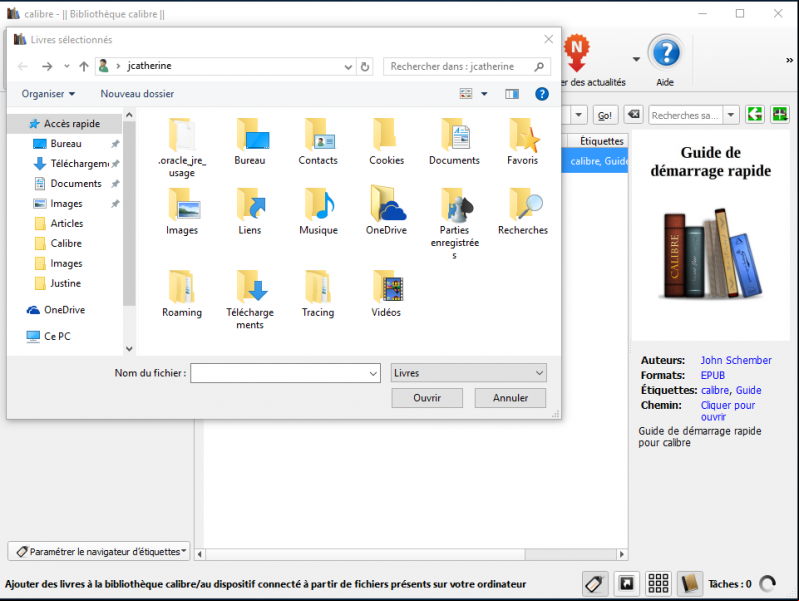Click the Ouvrir button

pyautogui.click(x=427, y=398)
